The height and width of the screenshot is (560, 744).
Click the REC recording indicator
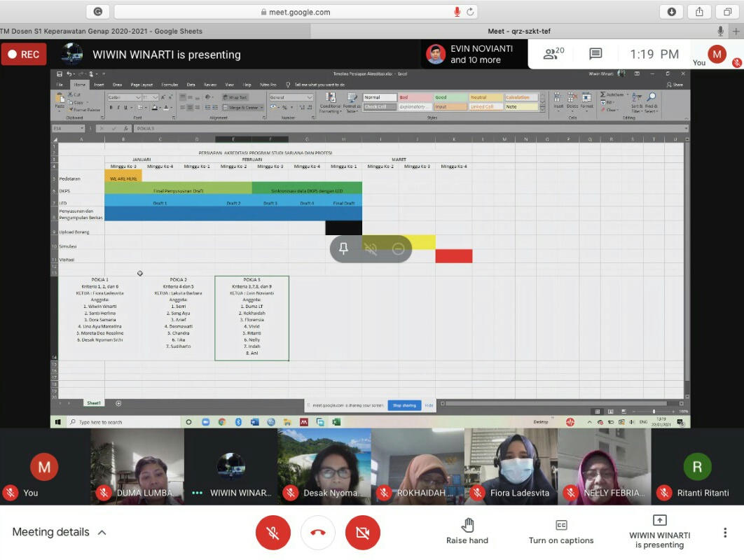[x=24, y=54]
